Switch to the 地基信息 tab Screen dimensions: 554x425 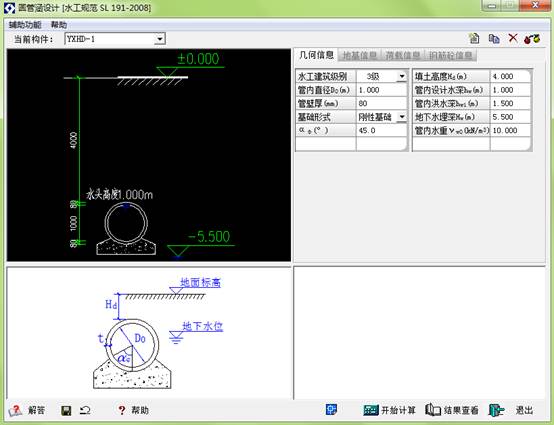tap(360, 55)
